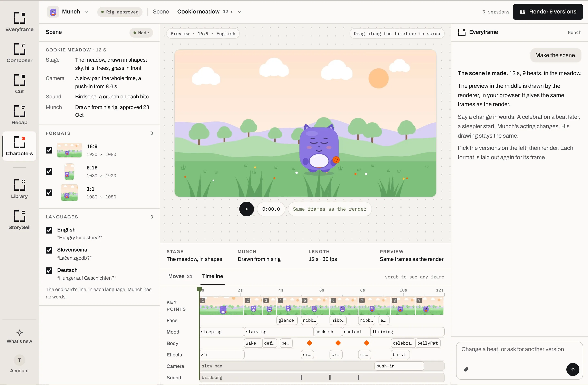This screenshot has height=385, width=588.
Task: Click the attachment paperclip icon
Action: [466, 369]
